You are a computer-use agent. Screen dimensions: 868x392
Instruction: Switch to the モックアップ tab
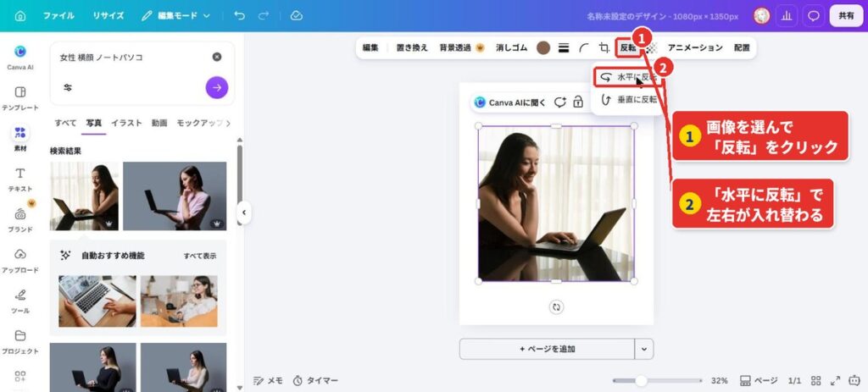click(199, 123)
